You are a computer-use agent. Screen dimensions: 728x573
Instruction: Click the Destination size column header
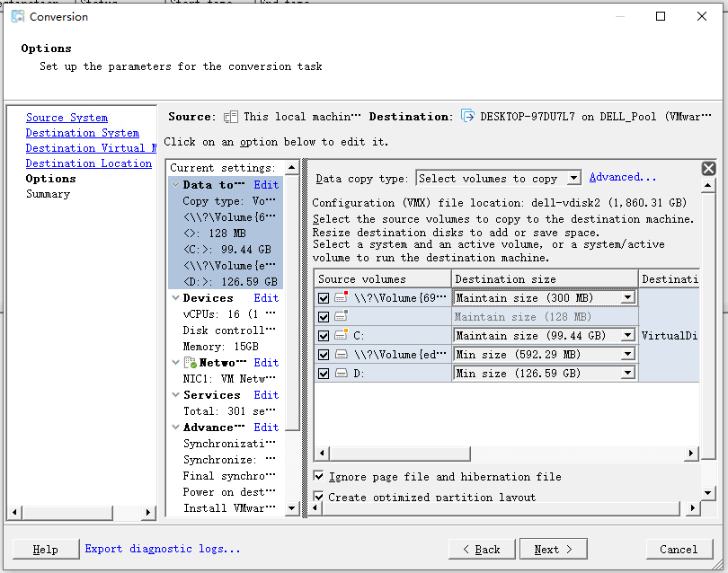(x=545, y=278)
